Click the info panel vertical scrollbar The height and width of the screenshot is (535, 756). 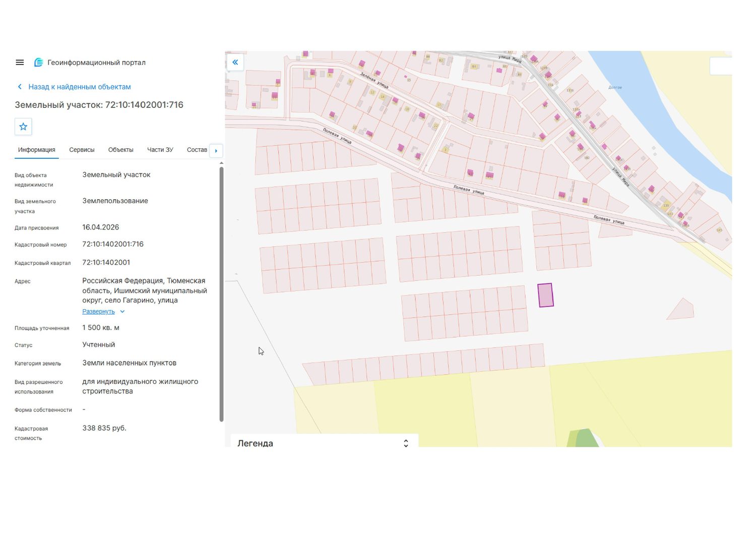coord(221,294)
